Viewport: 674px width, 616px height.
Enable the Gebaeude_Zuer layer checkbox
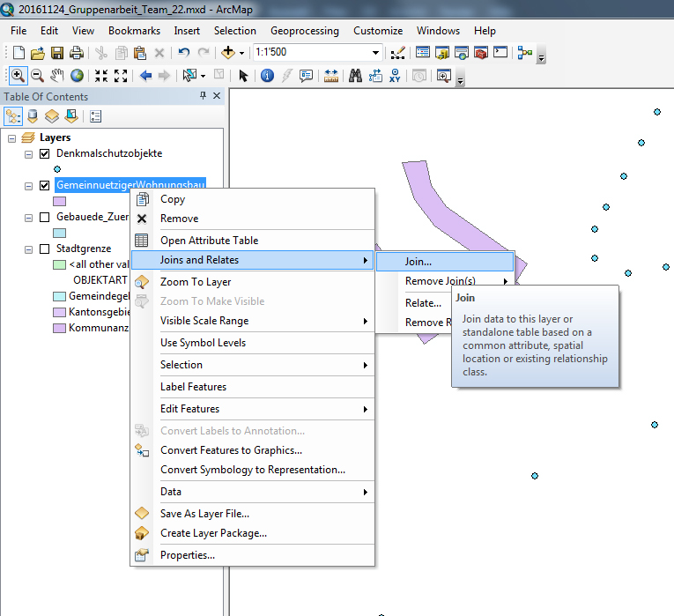45,218
